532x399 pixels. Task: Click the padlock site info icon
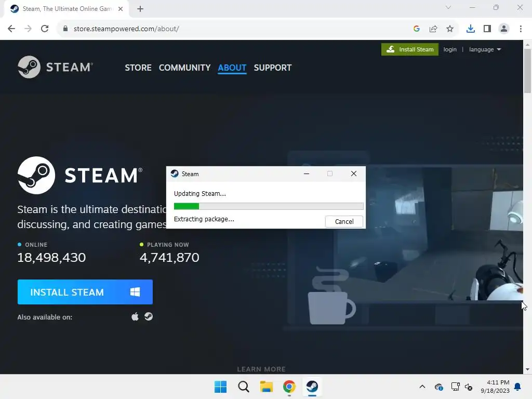[65, 29]
